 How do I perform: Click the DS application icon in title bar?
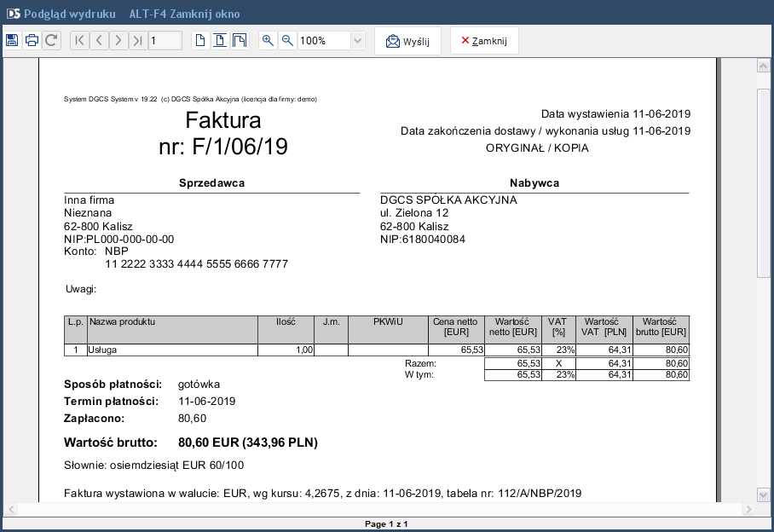14,14
